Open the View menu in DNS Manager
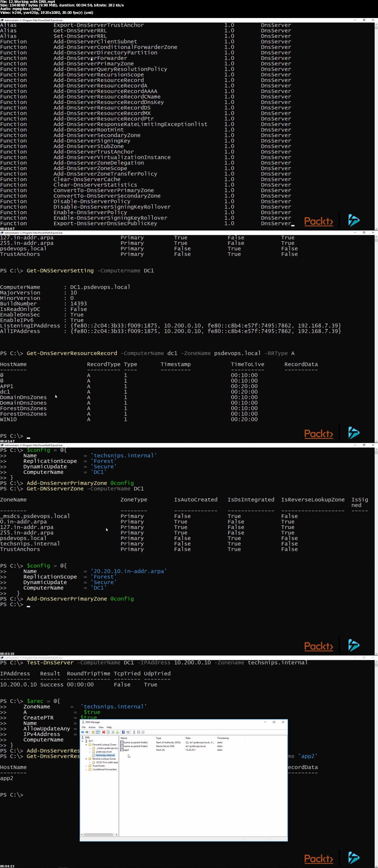378x868 pixels. (101, 727)
